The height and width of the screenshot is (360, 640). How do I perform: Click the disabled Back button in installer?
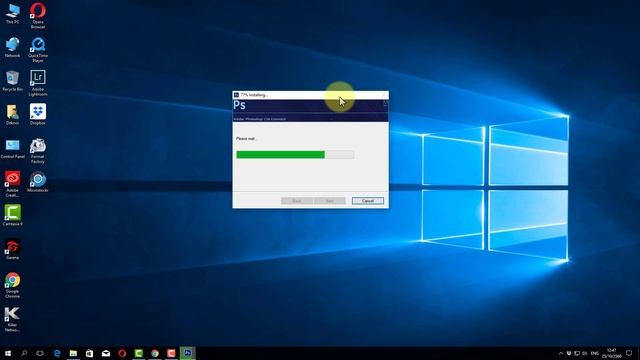pos(297,201)
